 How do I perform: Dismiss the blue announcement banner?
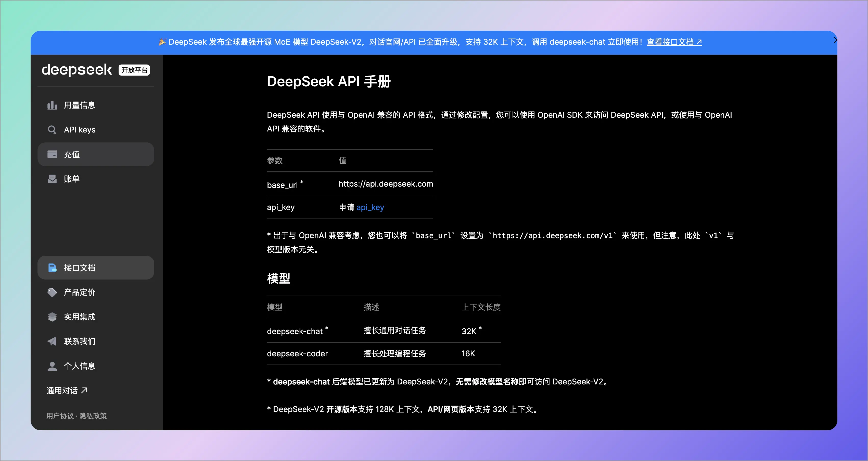835,40
